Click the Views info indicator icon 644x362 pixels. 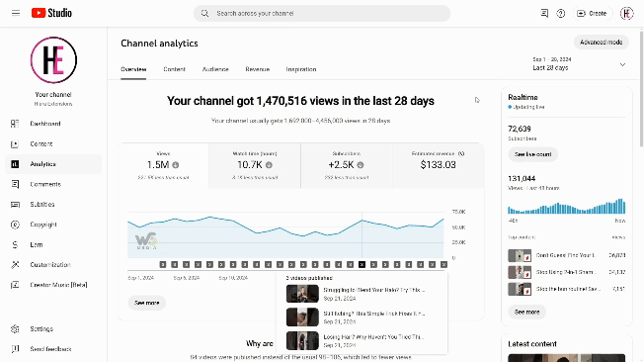(176, 165)
